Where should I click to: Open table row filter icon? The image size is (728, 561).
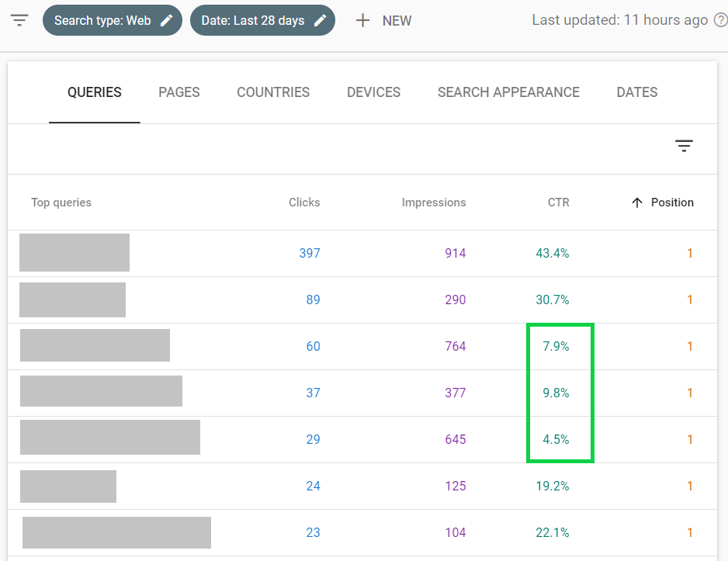pyautogui.click(x=684, y=146)
